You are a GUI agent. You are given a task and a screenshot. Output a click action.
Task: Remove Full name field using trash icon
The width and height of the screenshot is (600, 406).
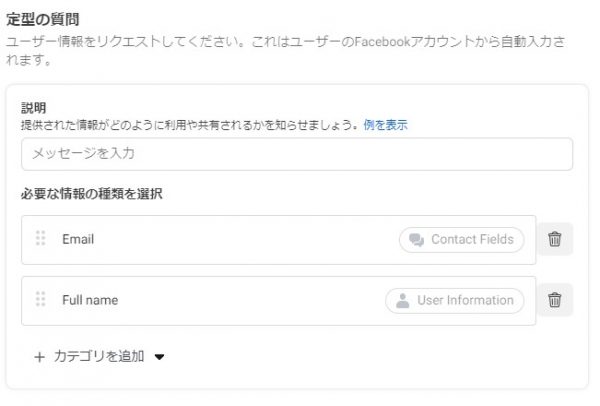click(554, 300)
